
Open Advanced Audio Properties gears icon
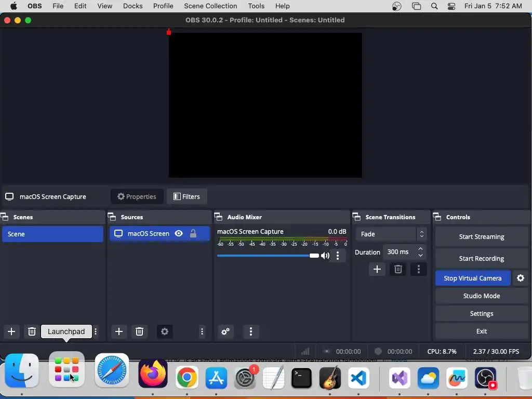tap(225, 331)
